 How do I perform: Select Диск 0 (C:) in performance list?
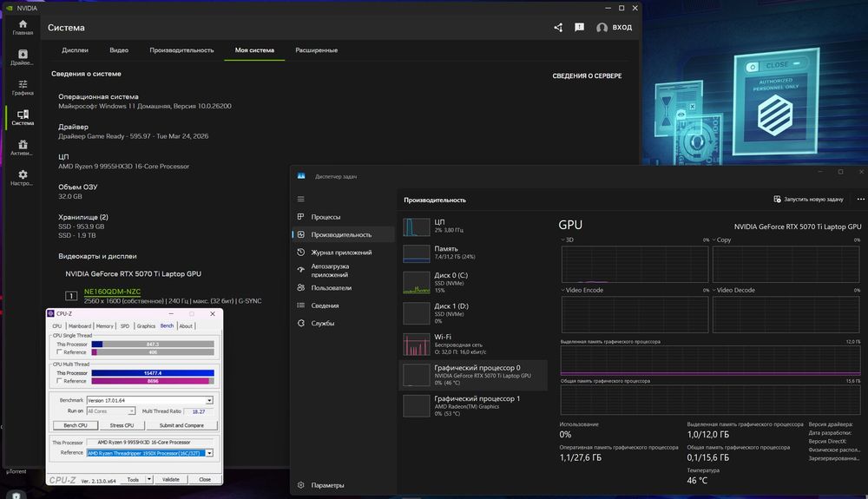[x=473, y=282]
